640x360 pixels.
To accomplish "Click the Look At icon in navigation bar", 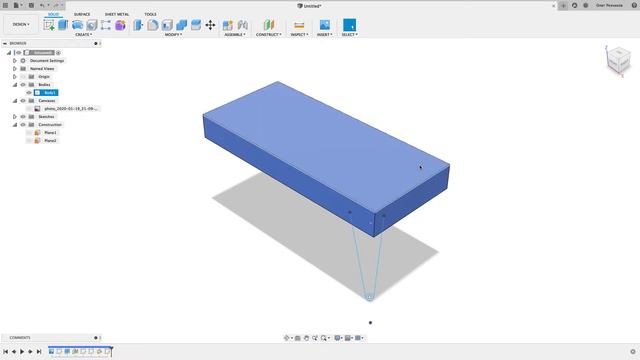I will [x=298, y=338].
